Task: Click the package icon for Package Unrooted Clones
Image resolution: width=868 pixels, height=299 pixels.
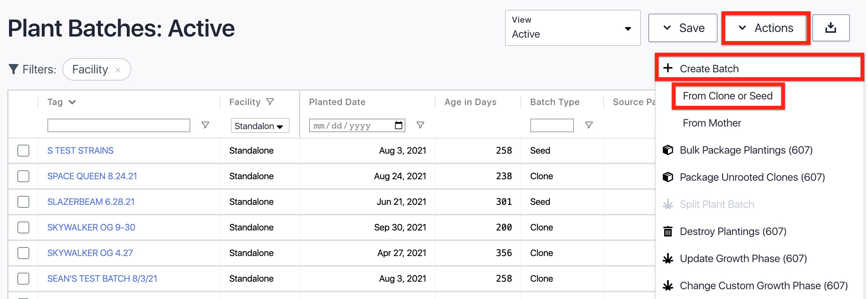Action: (668, 177)
